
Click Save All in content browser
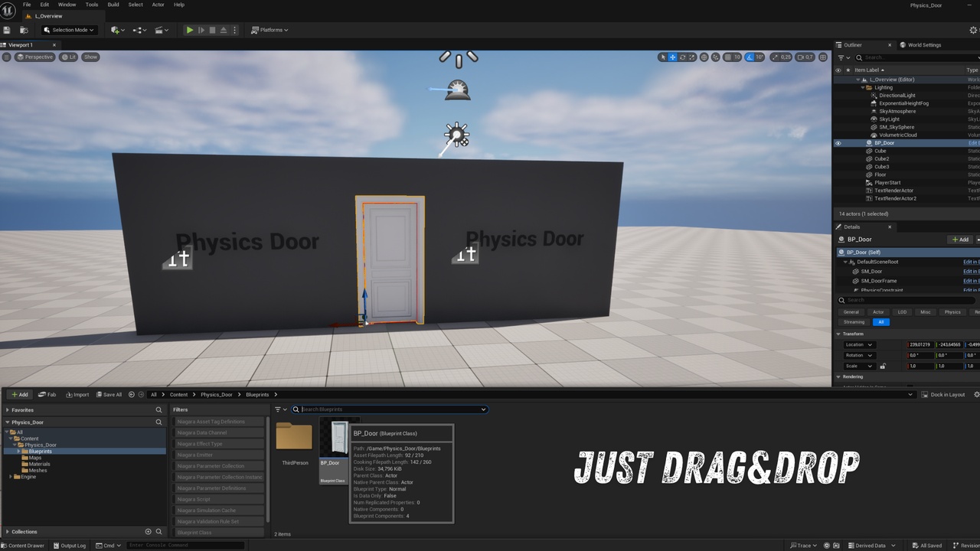click(109, 394)
